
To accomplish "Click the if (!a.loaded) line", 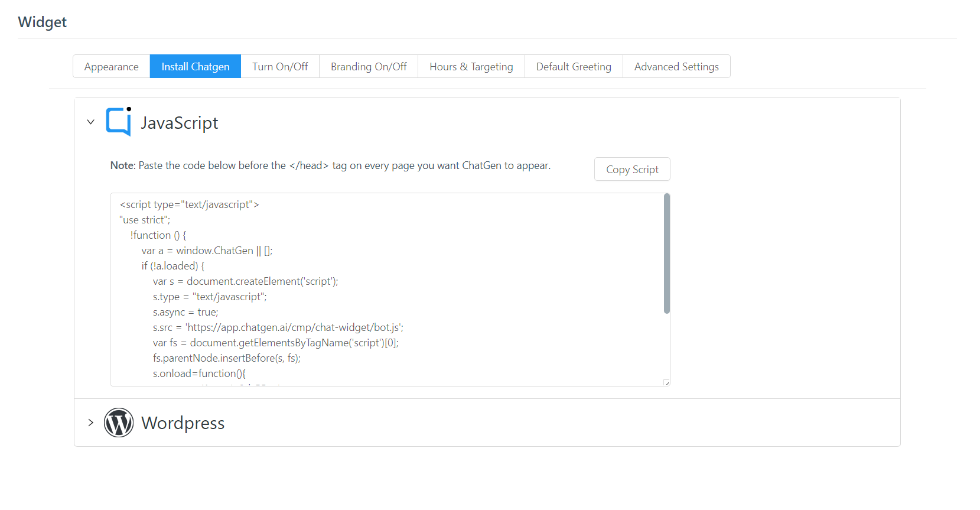I will coord(173,266).
